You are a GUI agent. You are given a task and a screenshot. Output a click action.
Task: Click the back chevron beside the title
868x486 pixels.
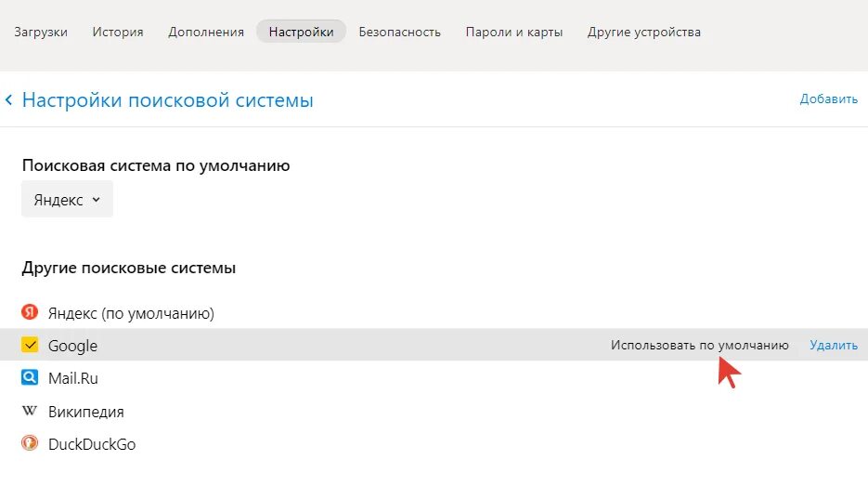(x=9, y=100)
